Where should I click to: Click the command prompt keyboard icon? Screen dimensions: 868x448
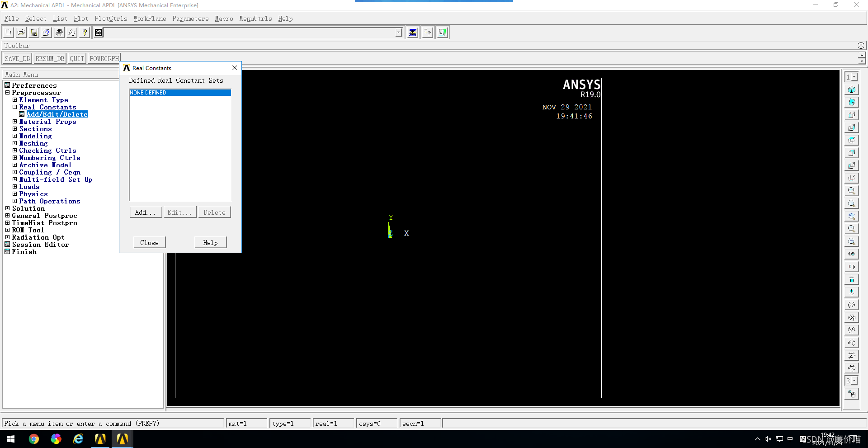pyautogui.click(x=99, y=33)
